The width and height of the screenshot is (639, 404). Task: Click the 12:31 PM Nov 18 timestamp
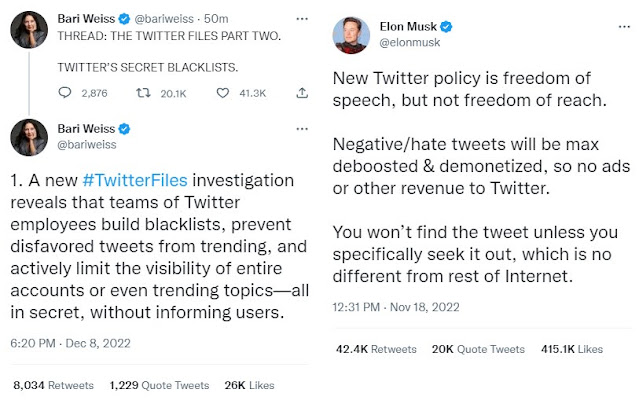tap(394, 309)
